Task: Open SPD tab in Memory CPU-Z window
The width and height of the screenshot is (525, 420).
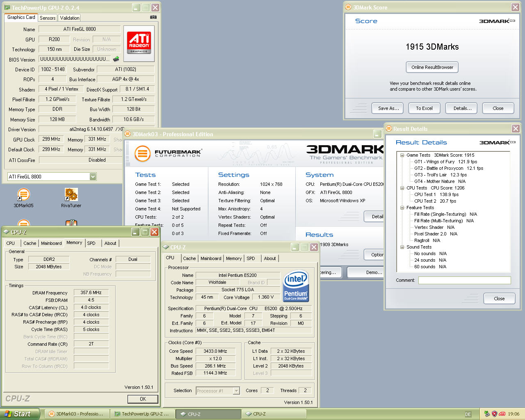Action: (91, 243)
